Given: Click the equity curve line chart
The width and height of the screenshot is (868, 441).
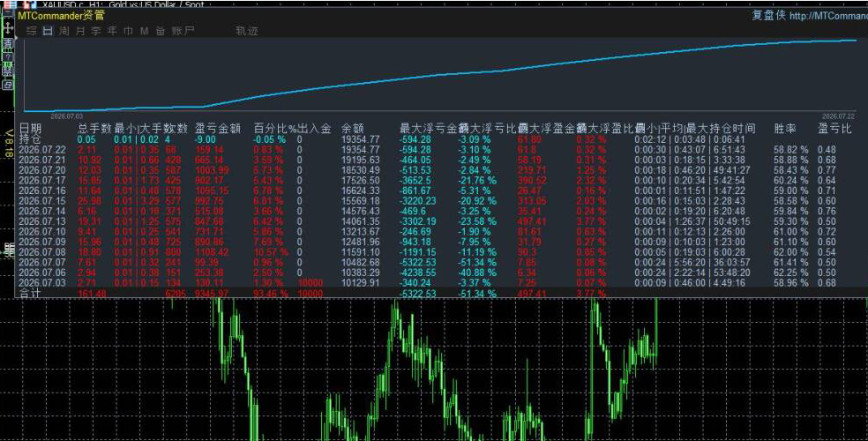Looking at the screenshot, I should point(440,76).
